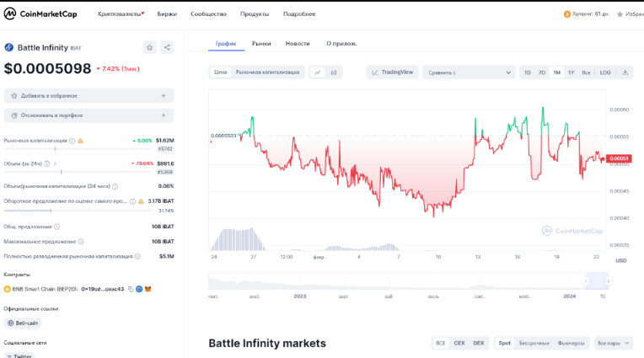View warning triangle beside market cap
This screenshot has width=644, height=358.
[x=81, y=141]
